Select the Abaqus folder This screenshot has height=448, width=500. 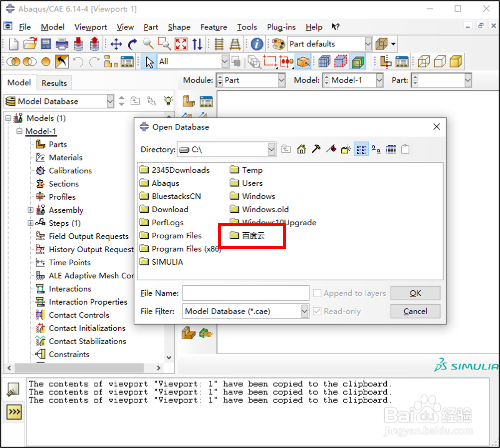point(160,183)
